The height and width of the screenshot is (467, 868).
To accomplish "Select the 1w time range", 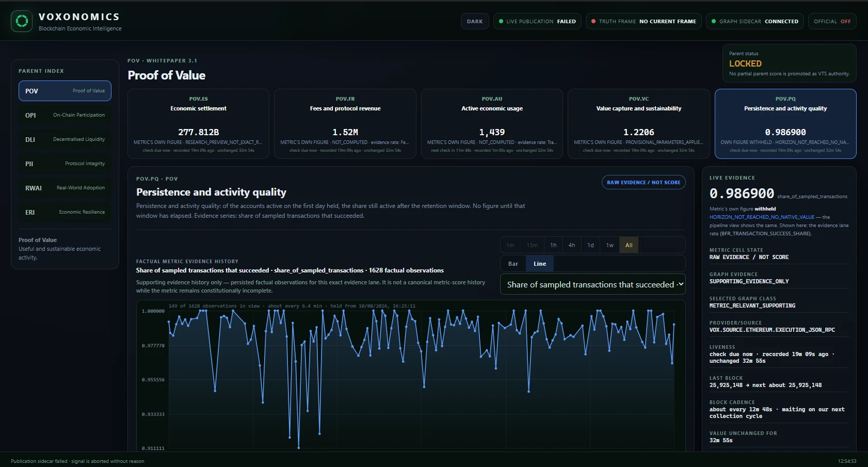I will 609,245.
